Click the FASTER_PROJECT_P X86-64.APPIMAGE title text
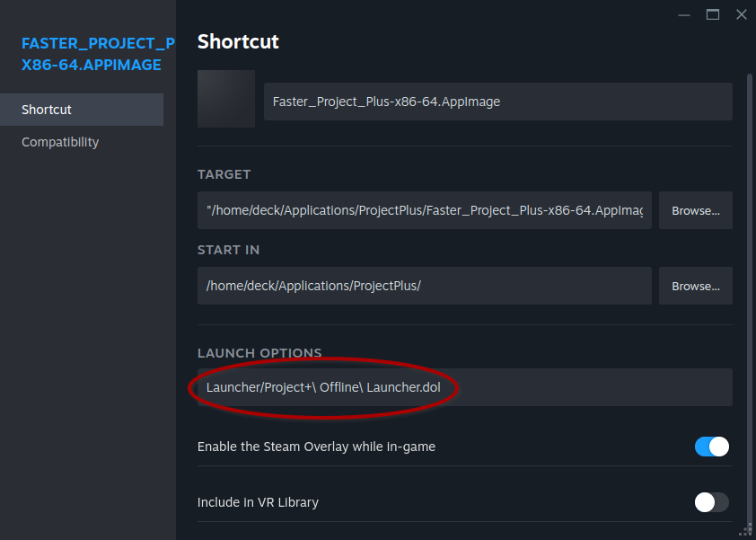Viewport: 756px width, 540px height. pyautogui.click(x=99, y=54)
